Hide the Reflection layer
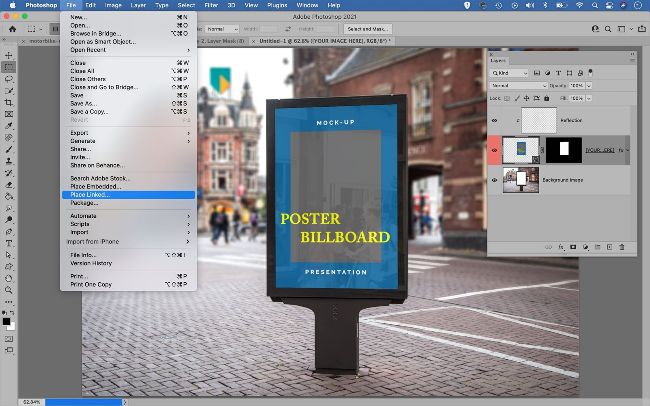Screen dimensions: 650x406 pyautogui.click(x=494, y=121)
